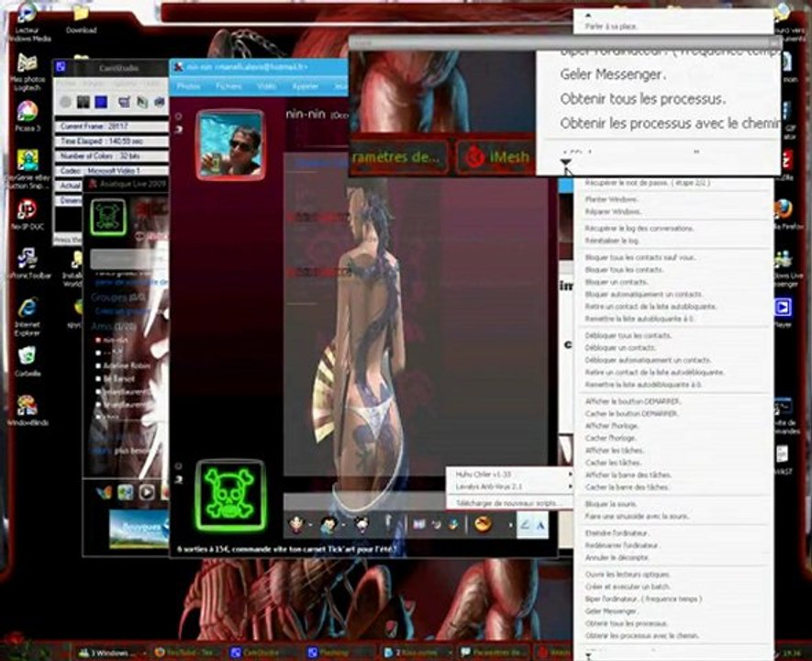Expand the Groupes (0/0) contact group
Image resolution: width=812 pixels, height=661 pixels.
pyautogui.click(x=118, y=297)
